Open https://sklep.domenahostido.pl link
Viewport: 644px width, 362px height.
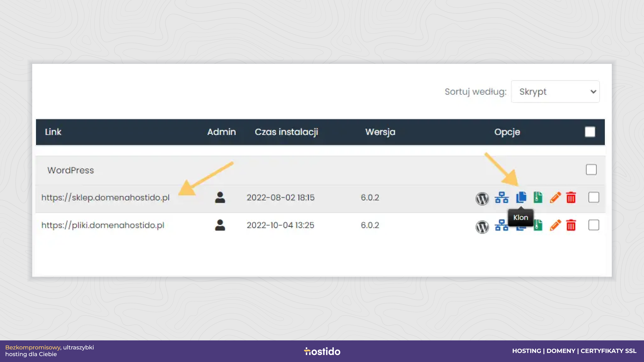105,198
